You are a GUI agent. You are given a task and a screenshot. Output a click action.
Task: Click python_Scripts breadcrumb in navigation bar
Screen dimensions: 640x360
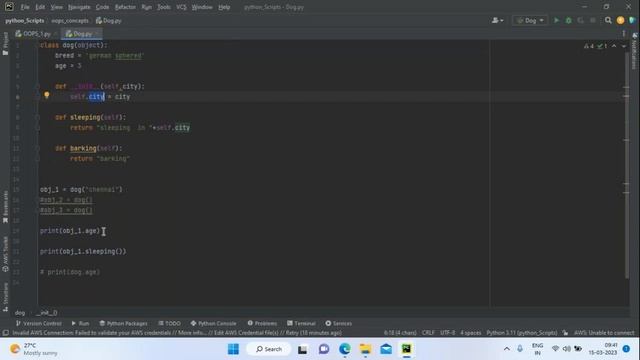[25, 20]
